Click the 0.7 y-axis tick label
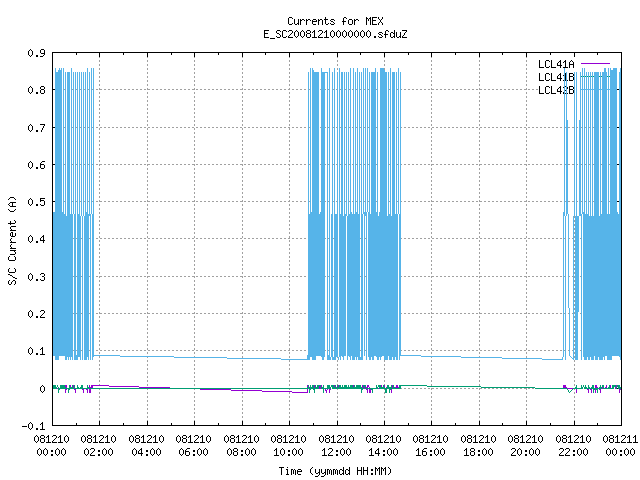 [36, 128]
